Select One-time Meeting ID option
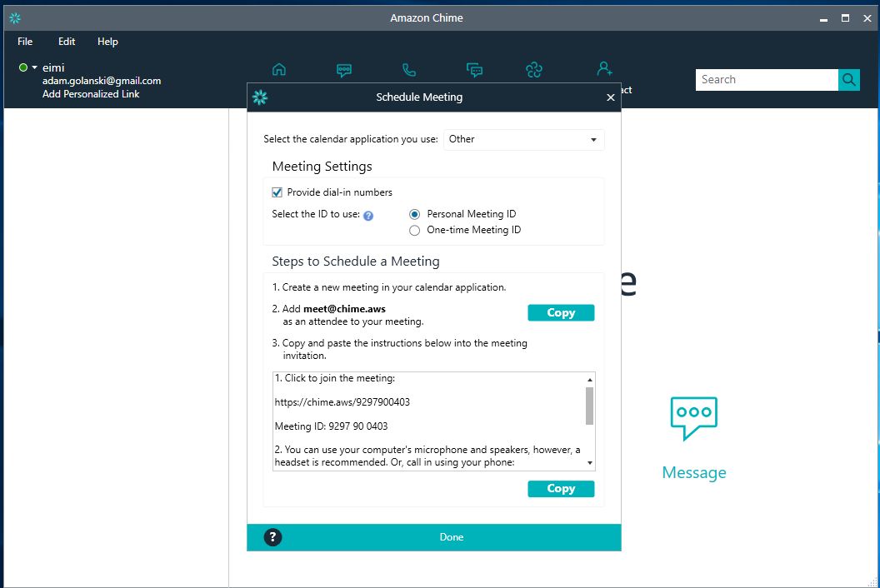Screen dimensions: 880x588 point(415,230)
